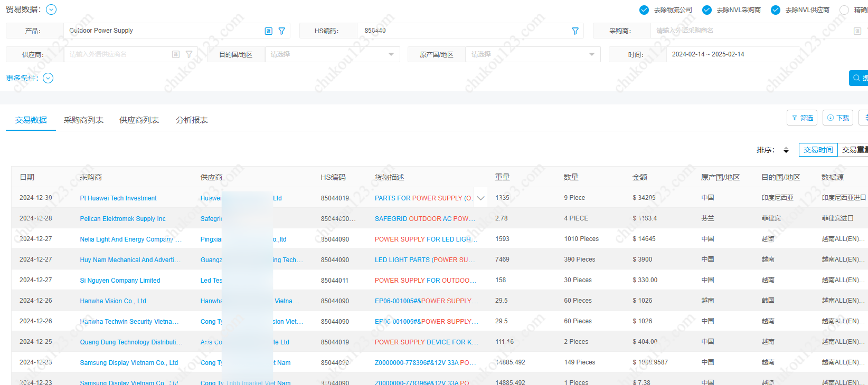
Task: Click the translate icon in the 采购商 field
Action: (857, 31)
